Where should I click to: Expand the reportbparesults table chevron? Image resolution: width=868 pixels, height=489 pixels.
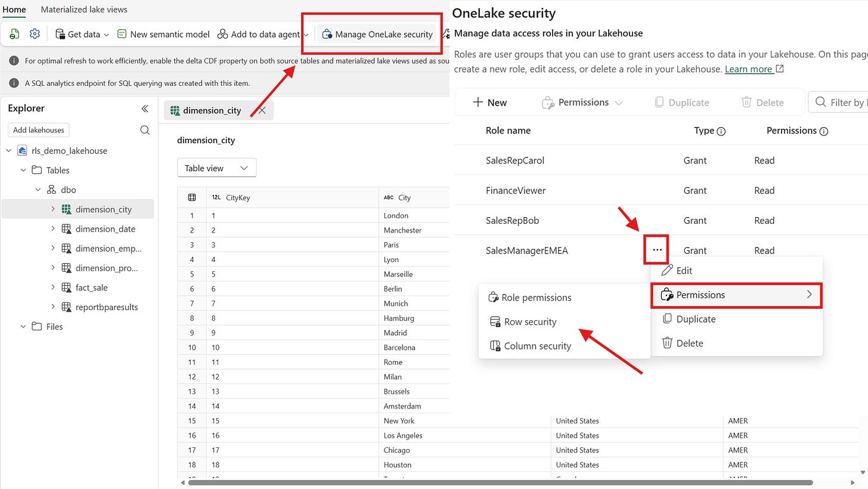tap(52, 307)
